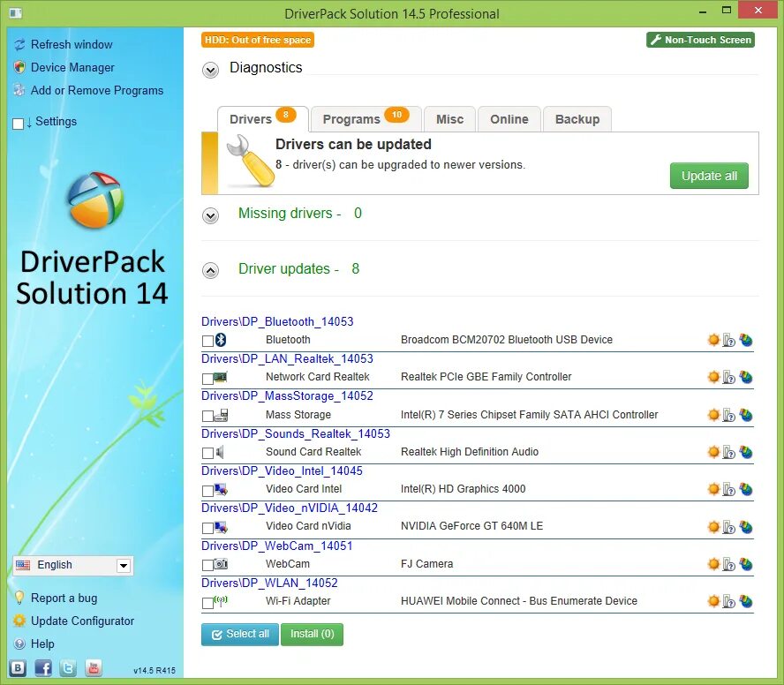Open Drivers\DP_WLAN_14052 link
This screenshot has height=685, width=784.
(x=269, y=583)
